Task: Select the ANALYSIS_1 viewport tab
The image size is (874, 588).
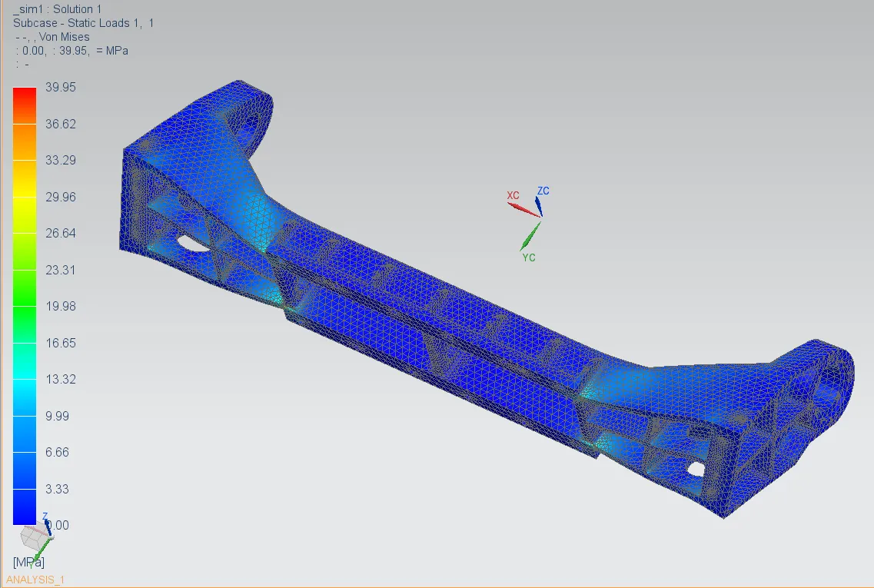Action: tap(35, 580)
